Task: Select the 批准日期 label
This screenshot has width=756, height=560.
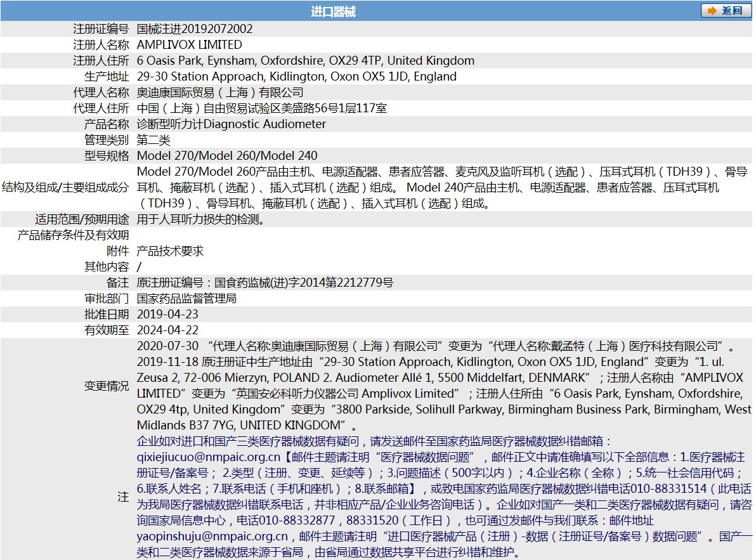Action: (x=107, y=315)
